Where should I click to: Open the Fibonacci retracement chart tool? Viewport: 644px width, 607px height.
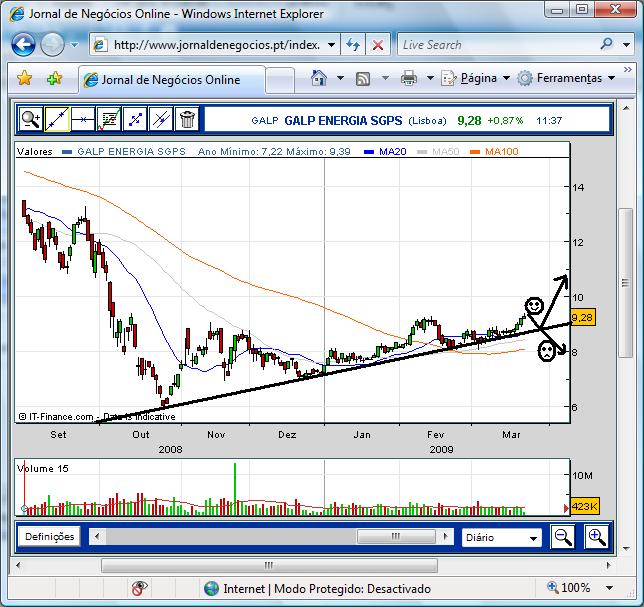109,120
